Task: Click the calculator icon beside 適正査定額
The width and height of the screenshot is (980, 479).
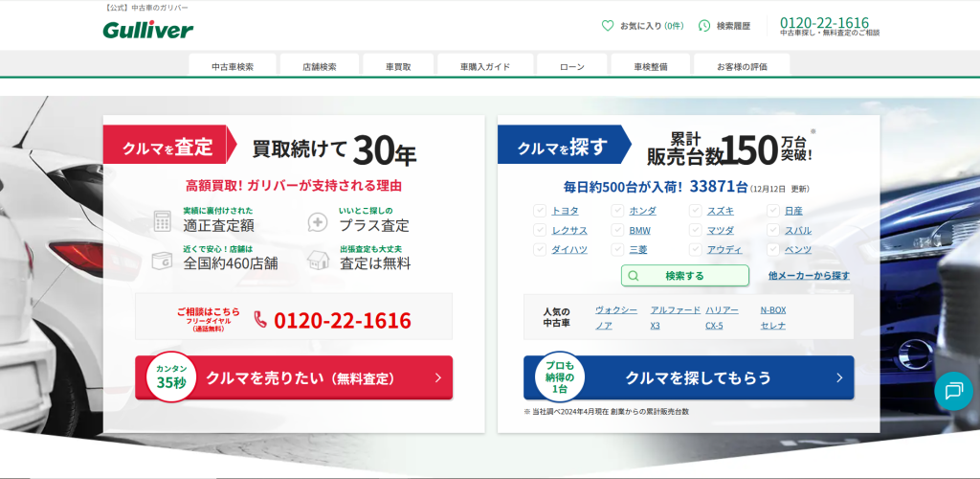Action: point(163,221)
